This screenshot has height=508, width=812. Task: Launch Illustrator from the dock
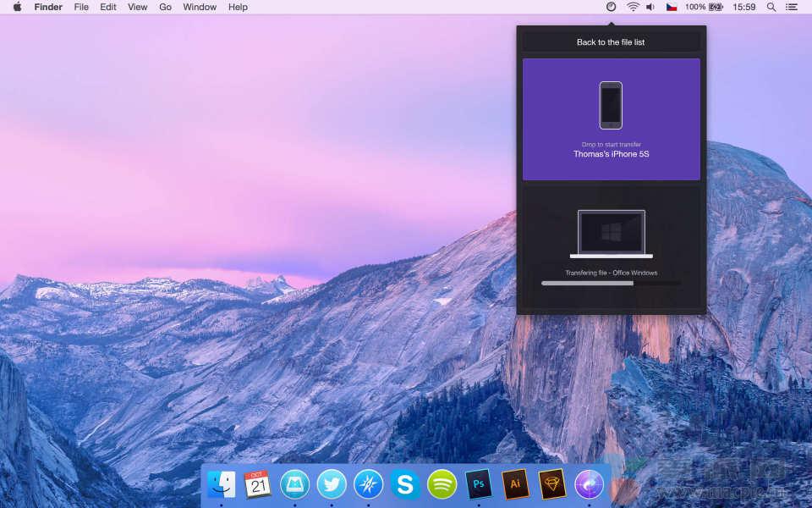(x=515, y=484)
